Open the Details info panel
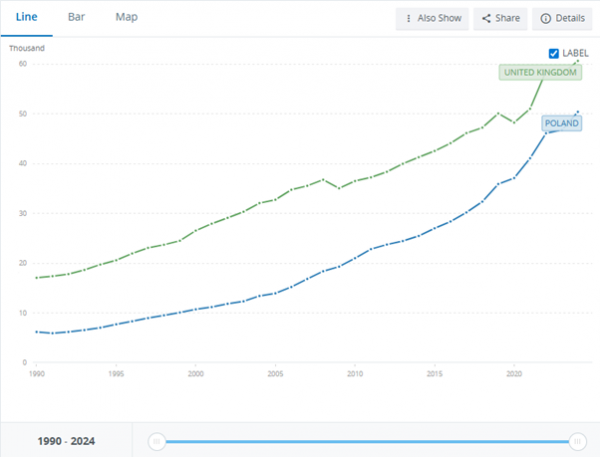This screenshot has width=600, height=457. (x=562, y=18)
